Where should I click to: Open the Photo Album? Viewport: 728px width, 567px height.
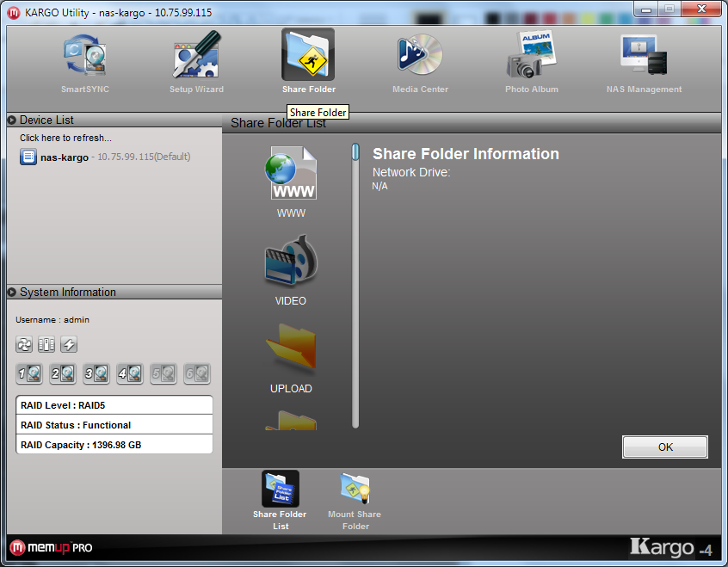pos(532,61)
